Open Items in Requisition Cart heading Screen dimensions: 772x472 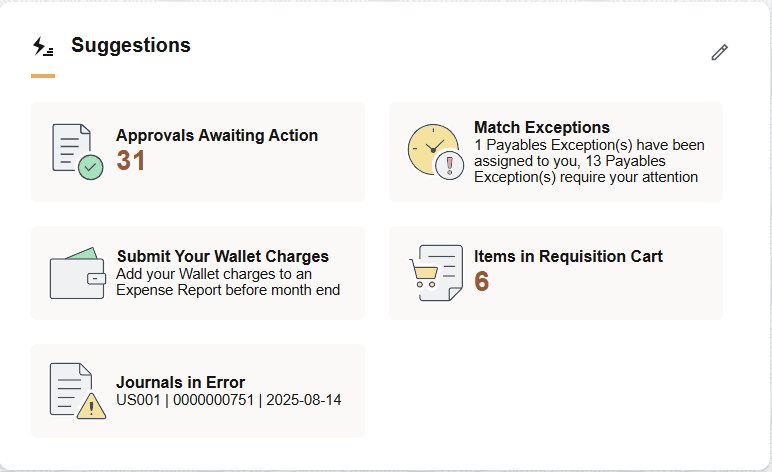pos(568,256)
